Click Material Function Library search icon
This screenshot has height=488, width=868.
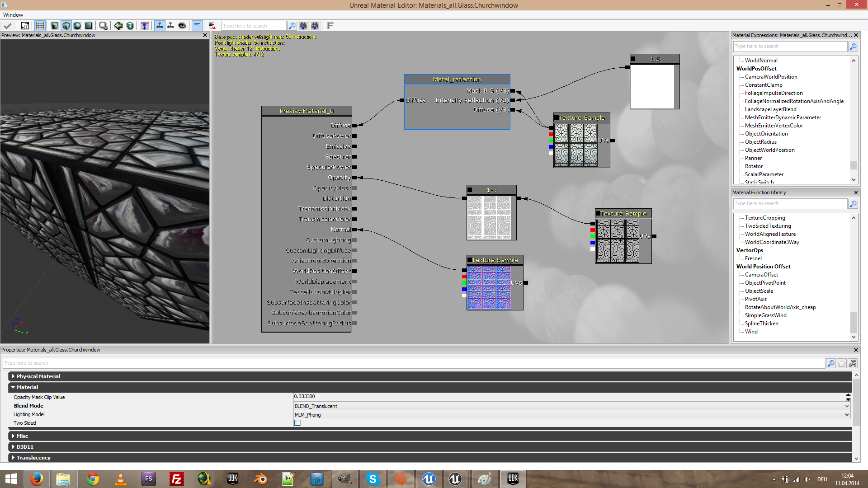click(853, 204)
